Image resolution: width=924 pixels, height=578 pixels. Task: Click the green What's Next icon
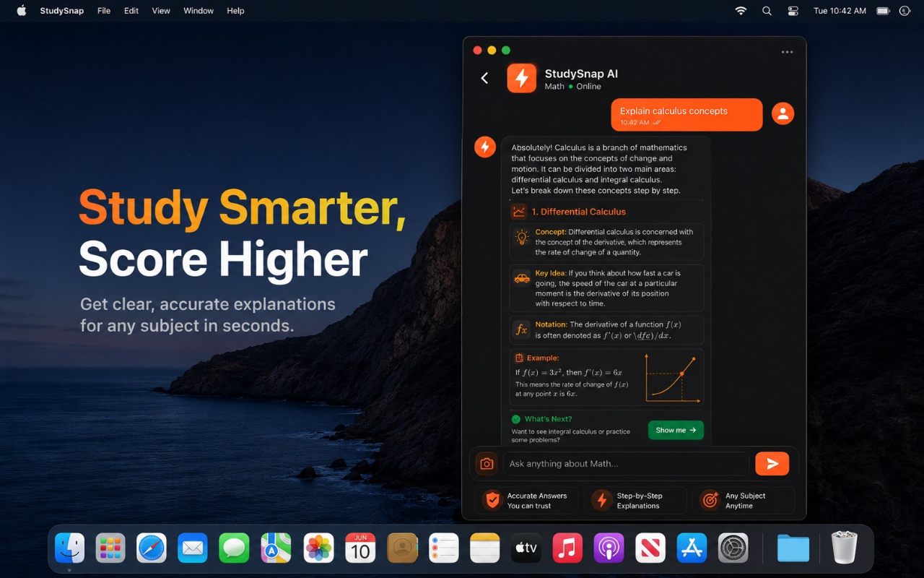tap(516, 419)
